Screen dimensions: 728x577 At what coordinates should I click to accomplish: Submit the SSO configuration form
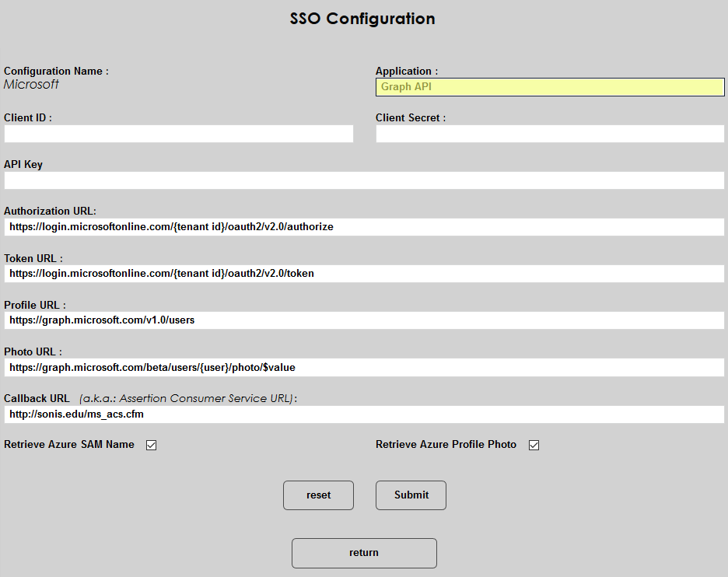tap(411, 495)
